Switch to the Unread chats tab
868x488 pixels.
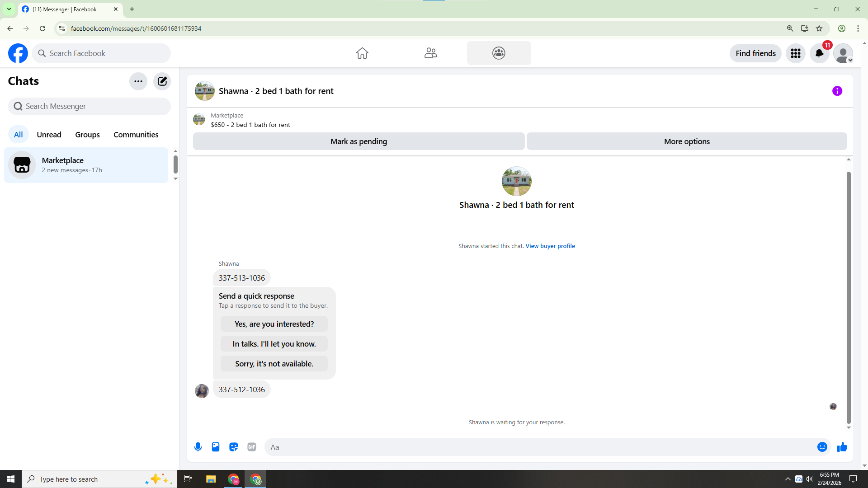(x=49, y=135)
